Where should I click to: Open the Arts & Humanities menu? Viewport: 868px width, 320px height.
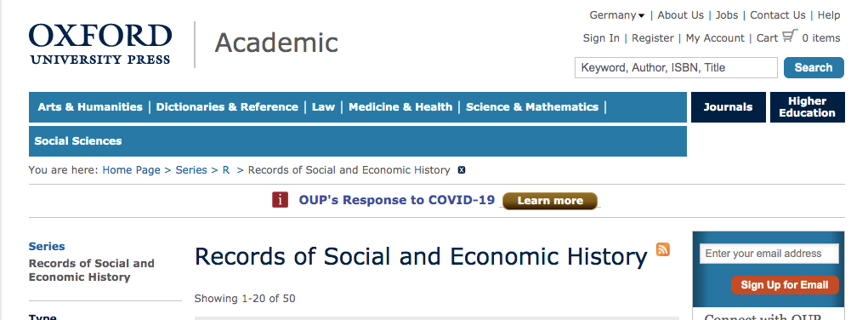[x=90, y=107]
